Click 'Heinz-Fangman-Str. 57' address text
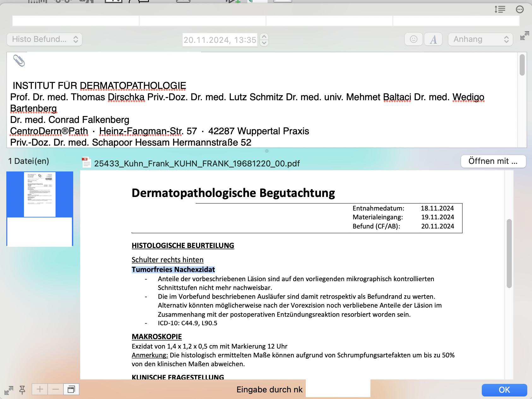The height and width of the screenshot is (399, 532). (148, 131)
